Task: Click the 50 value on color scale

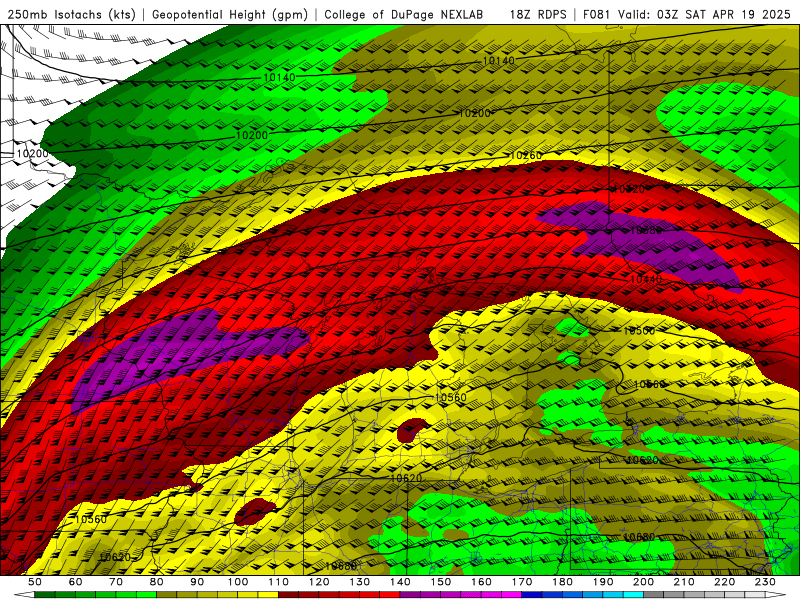Action: (35, 582)
